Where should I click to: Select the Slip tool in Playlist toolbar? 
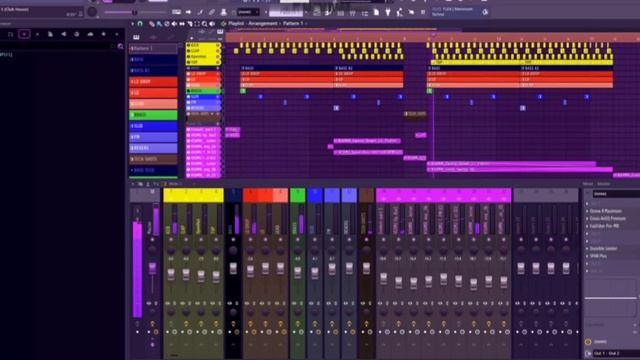pos(182,24)
